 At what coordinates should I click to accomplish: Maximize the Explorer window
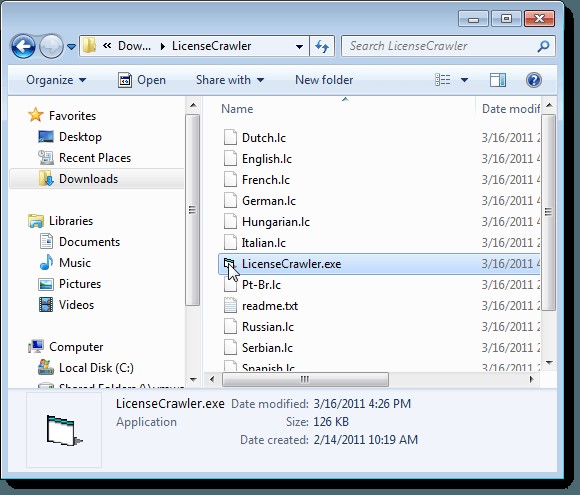506,19
